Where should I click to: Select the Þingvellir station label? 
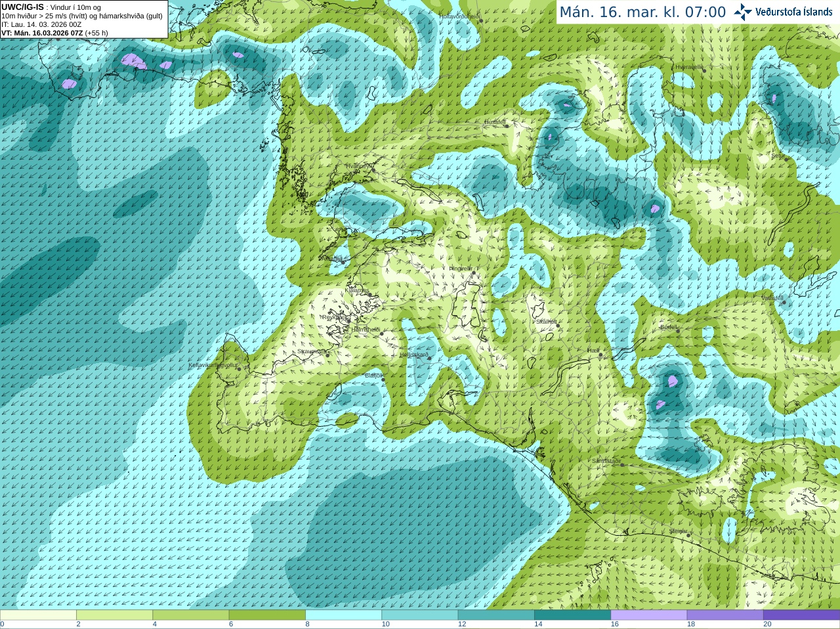[x=461, y=269]
